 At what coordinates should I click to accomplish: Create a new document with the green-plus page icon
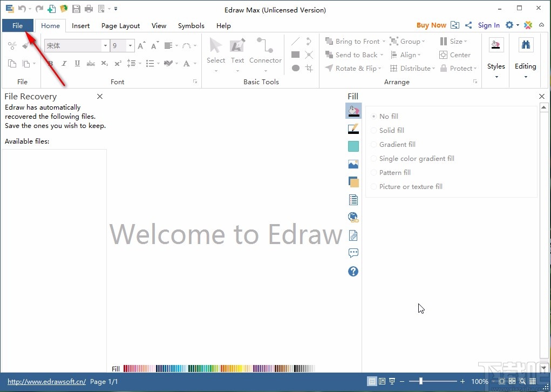pyautogui.click(x=51, y=9)
